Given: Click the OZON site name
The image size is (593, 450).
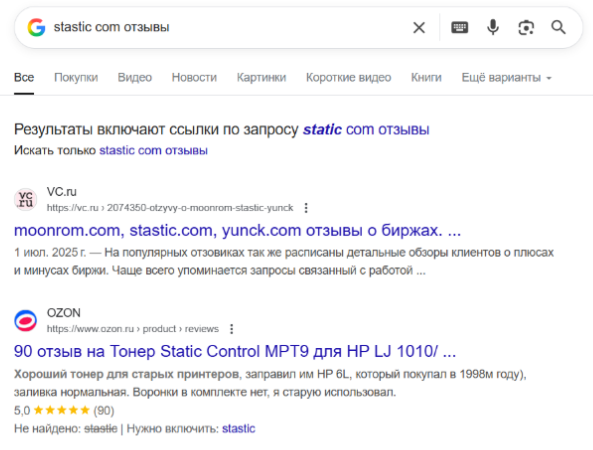Looking at the screenshot, I should coord(64,313).
